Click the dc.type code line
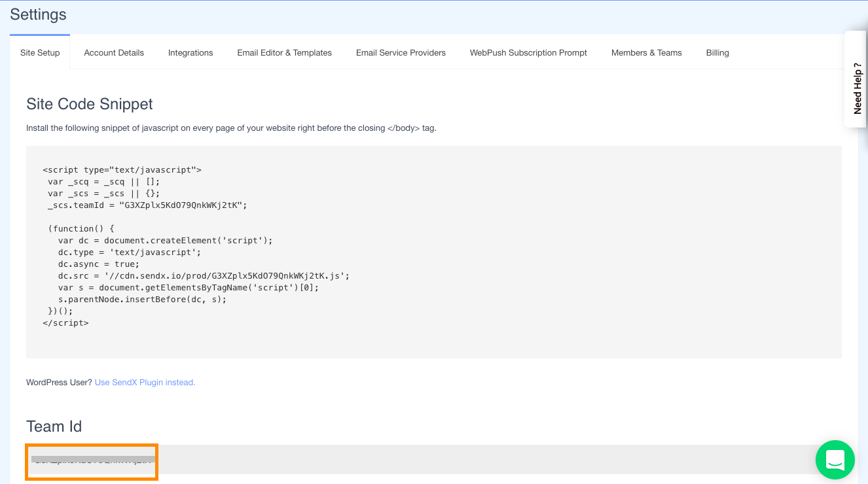 click(x=130, y=252)
